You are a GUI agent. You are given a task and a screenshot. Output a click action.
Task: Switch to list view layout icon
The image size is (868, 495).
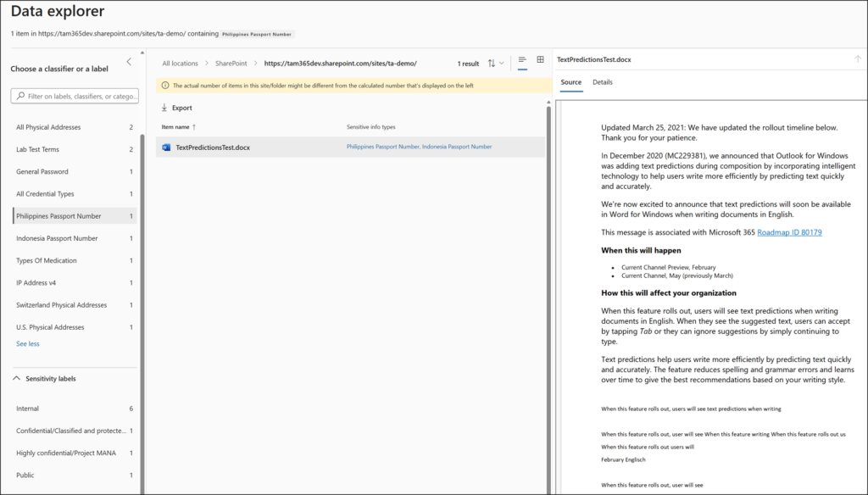(x=522, y=61)
